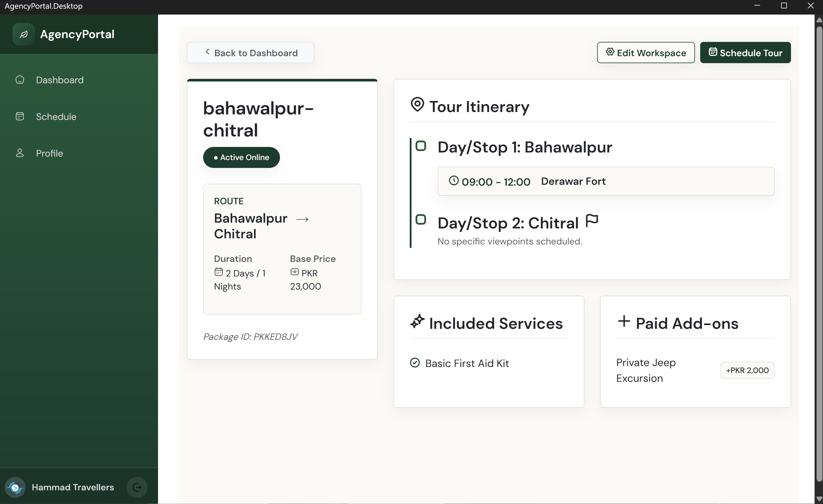Click the bahawalpur-chitral package title
Image resolution: width=823 pixels, height=504 pixels.
258,119
